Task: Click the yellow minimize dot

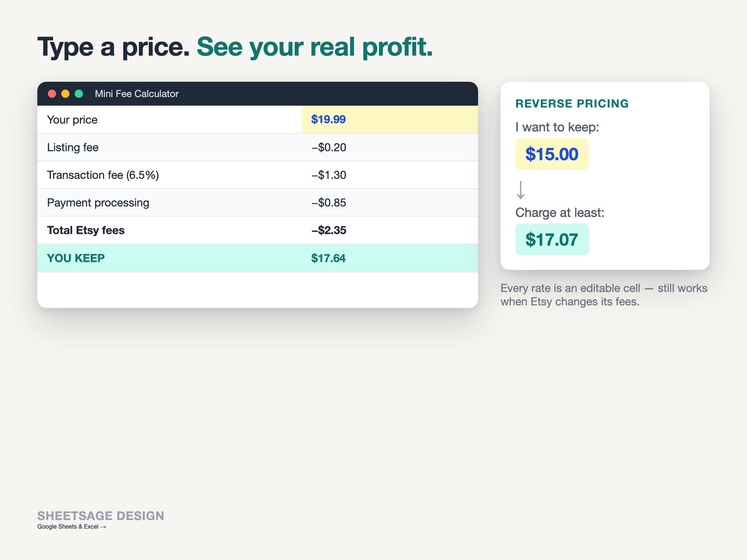Action: tap(65, 94)
